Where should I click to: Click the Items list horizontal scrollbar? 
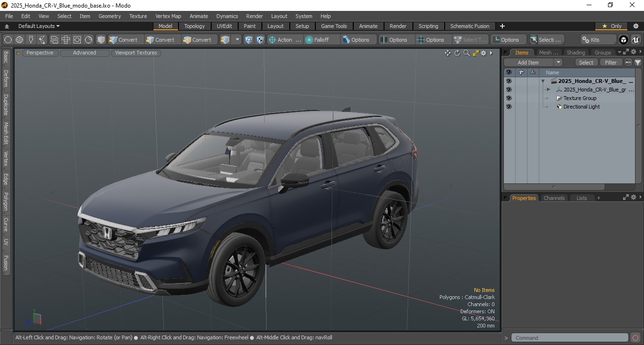[554, 187]
